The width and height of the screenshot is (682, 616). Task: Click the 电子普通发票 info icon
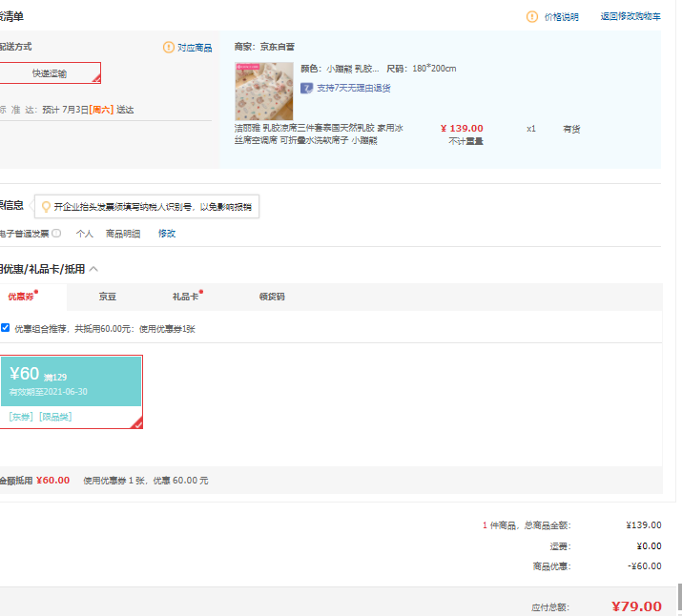point(56,233)
